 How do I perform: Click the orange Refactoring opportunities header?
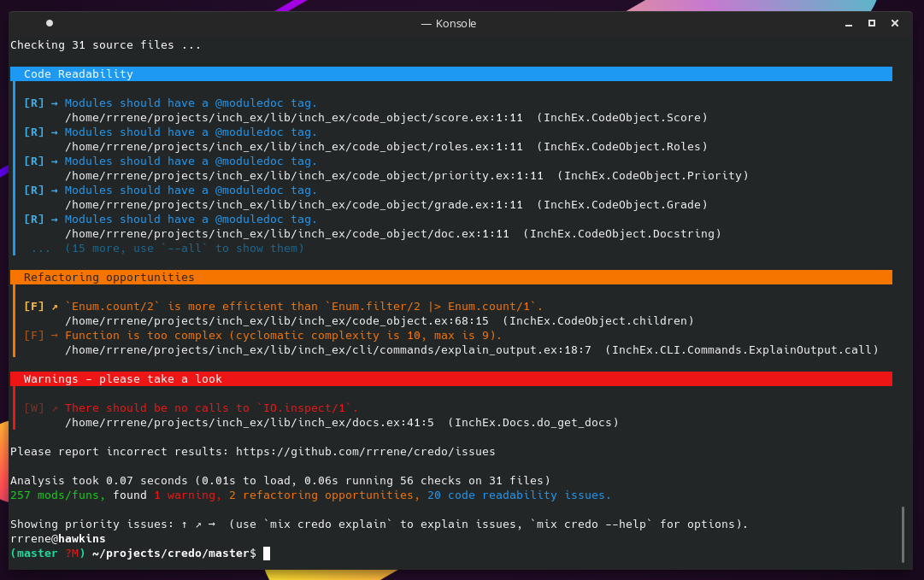(453, 278)
